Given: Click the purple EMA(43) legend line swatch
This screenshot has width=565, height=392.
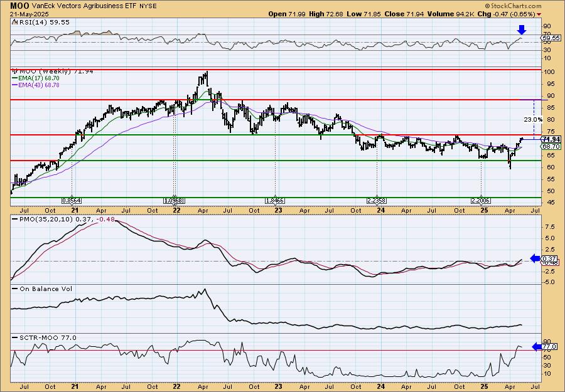Looking at the screenshot, I should pyautogui.click(x=15, y=85).
